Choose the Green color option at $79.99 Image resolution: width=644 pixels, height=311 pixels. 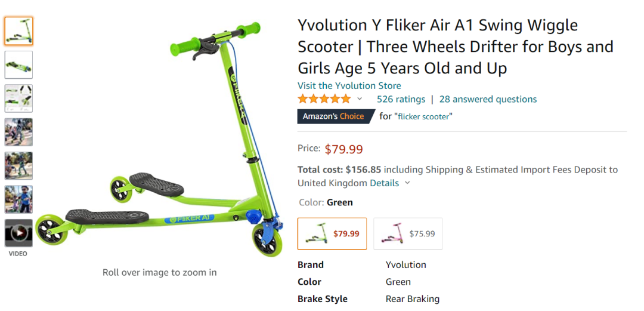pos(332,233)
